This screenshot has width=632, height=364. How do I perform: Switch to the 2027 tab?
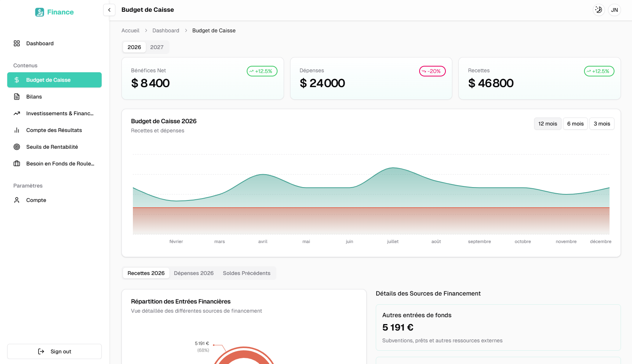[x=157, y=47]
